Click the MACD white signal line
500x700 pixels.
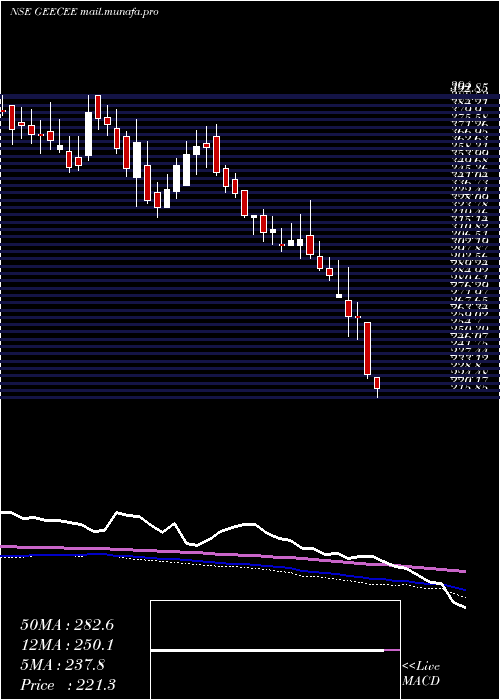tap(267, 650)
